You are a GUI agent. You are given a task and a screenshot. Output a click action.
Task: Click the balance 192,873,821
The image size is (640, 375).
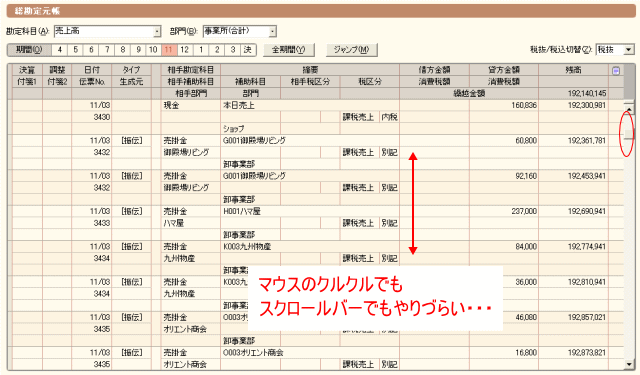(587, 353)
